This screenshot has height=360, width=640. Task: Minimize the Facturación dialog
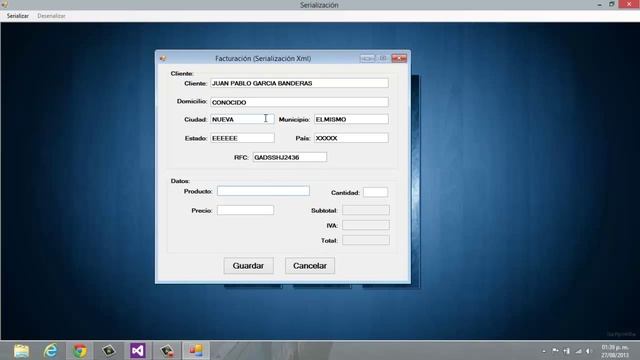[367, 58]
